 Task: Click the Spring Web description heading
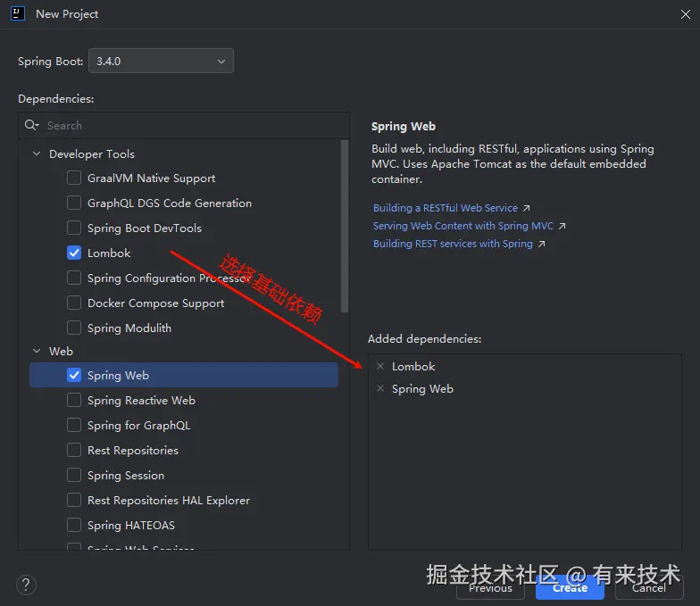(404, 127)
